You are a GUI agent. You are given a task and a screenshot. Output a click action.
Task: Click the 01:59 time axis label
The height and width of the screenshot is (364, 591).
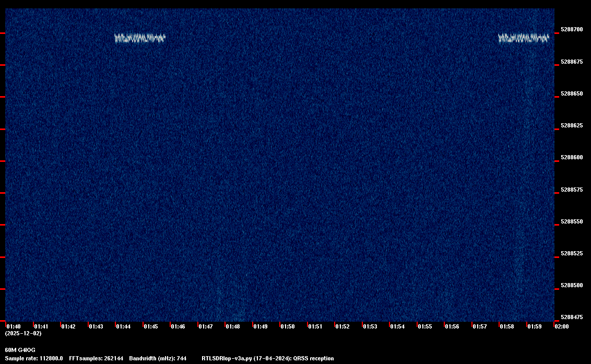[x=535, y=326]
